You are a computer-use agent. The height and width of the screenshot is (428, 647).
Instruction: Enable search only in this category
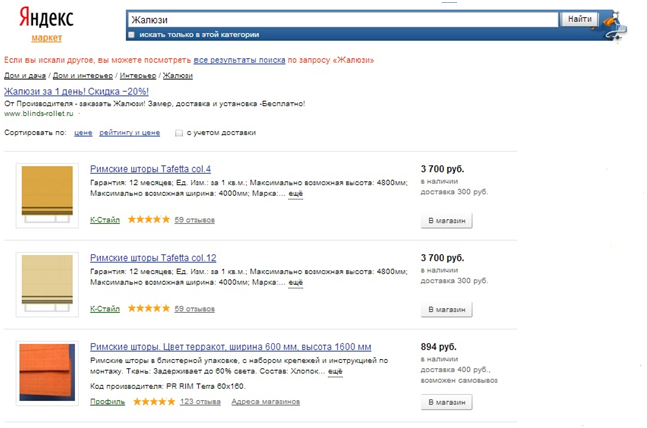coord(131,35)
